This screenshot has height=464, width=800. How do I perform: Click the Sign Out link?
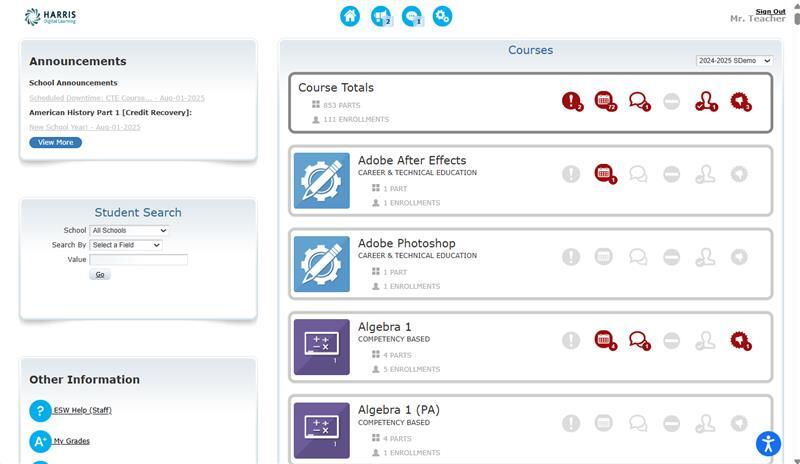pyautogui.click(x=770, y=11)
